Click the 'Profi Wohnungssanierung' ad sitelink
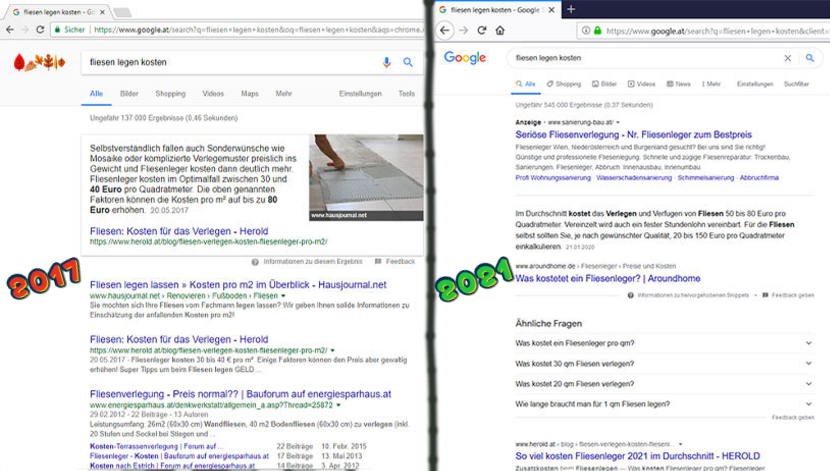Image resolution: width=830 pixels, height=471 pixels. pyautogui.click(x=553, y=178)
